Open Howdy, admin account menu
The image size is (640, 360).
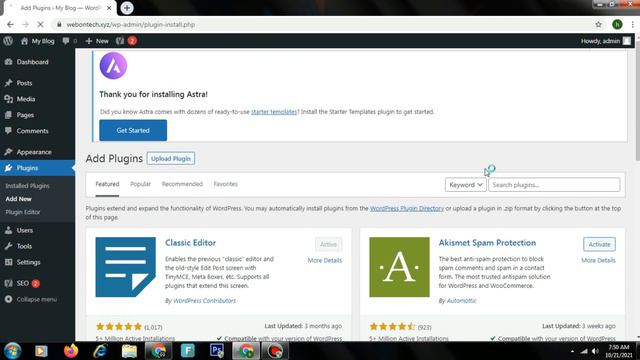click(x=606, y=41)
